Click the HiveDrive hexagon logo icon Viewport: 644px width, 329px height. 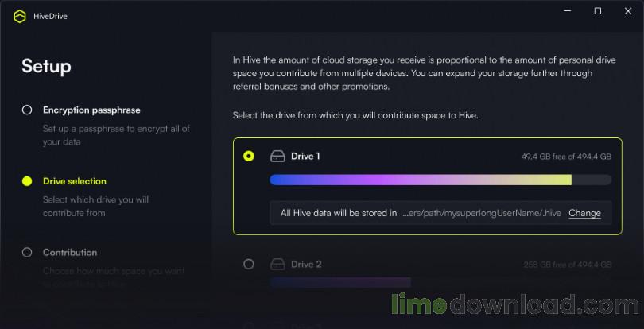click(18, 16)
